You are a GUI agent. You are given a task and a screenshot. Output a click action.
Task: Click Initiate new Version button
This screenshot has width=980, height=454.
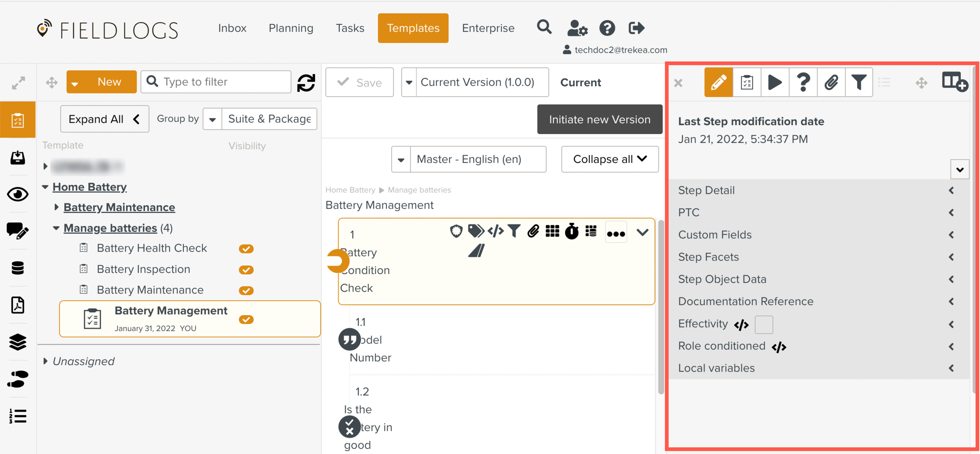pos(599,119)
